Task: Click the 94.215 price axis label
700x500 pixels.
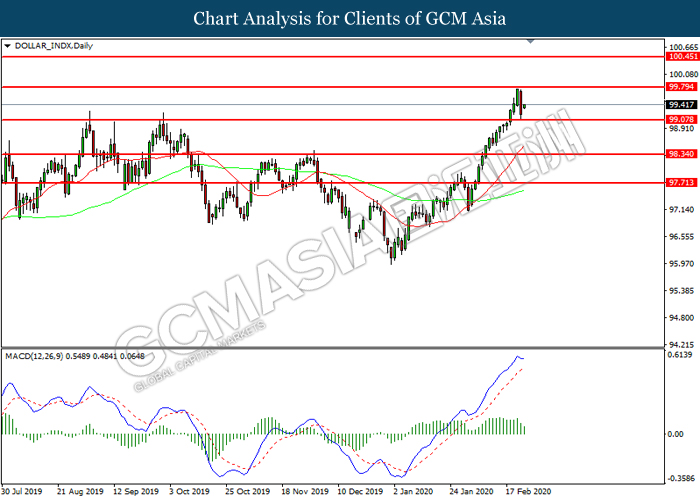Action: pos(682,345)
